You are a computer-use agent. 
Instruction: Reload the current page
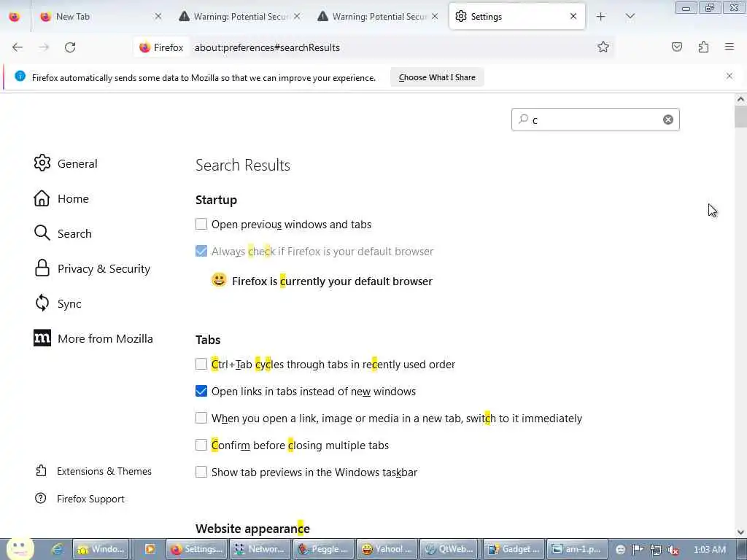[x=70, y=47]
